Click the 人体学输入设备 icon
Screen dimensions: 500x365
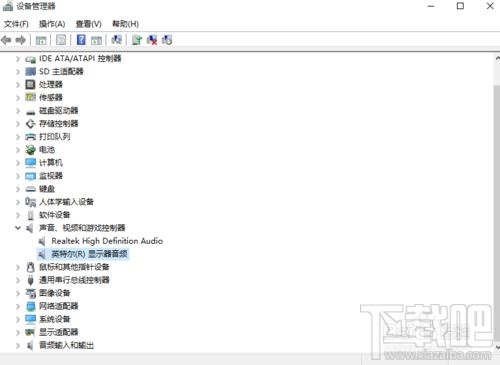(x=30, y=202)
